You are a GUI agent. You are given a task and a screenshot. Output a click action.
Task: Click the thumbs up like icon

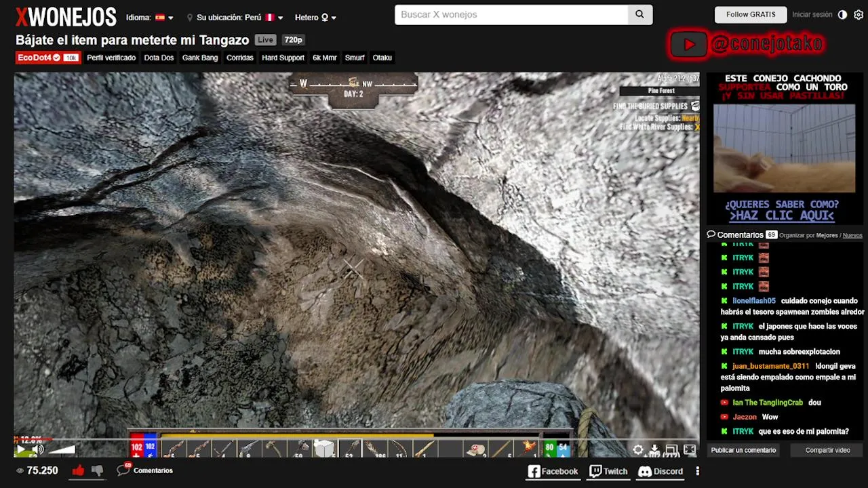point(78,470)
